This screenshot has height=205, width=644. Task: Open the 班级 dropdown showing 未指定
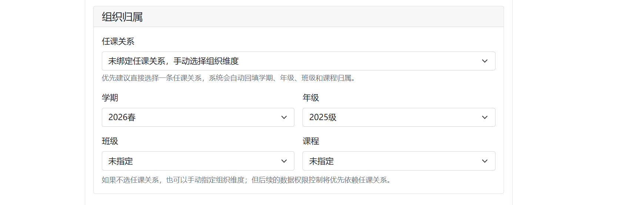[198, 161]
